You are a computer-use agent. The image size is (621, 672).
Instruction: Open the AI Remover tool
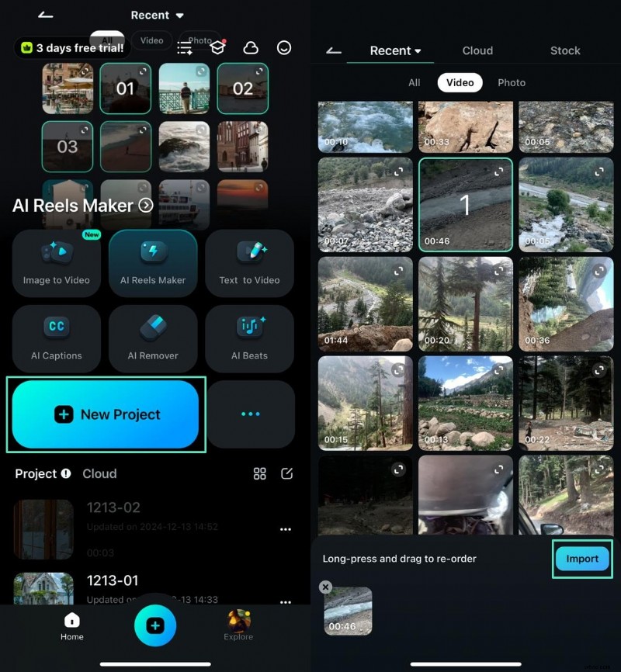[153, 338]
